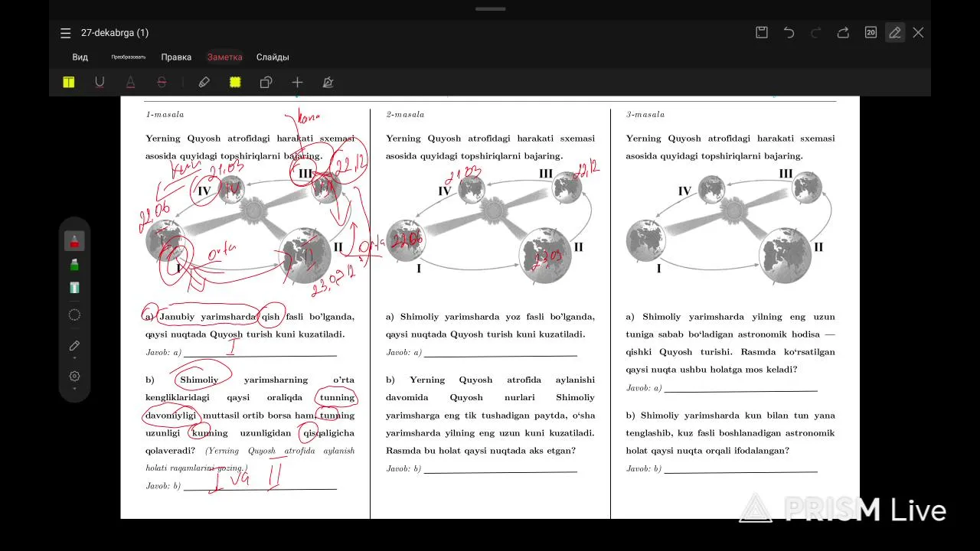
Task: Click the 1-masala heading
Action: coord(165,115)
